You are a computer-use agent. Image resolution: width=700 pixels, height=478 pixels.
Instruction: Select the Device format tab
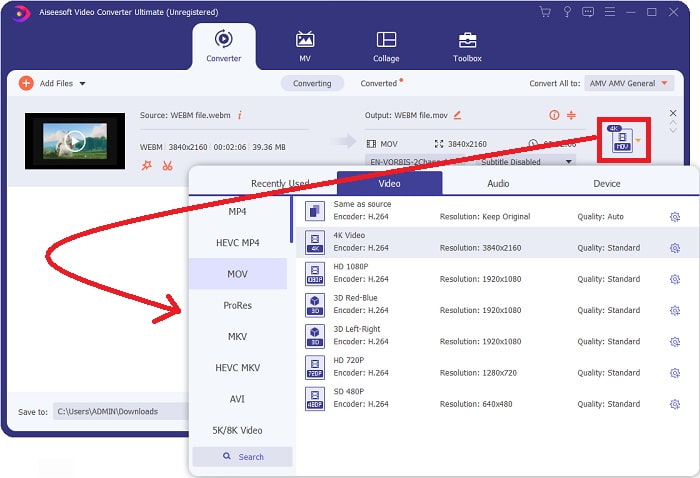pyautogui.click(x=606, y=183)
